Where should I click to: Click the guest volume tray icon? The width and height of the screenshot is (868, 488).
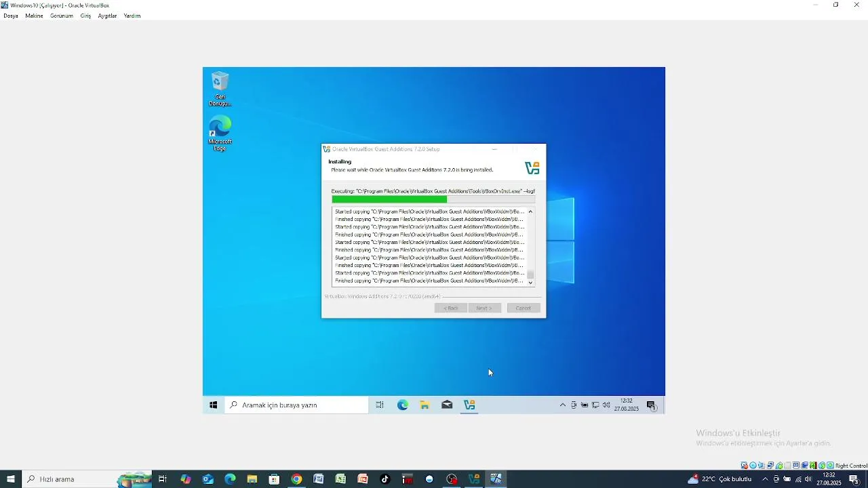coord(606,405)
